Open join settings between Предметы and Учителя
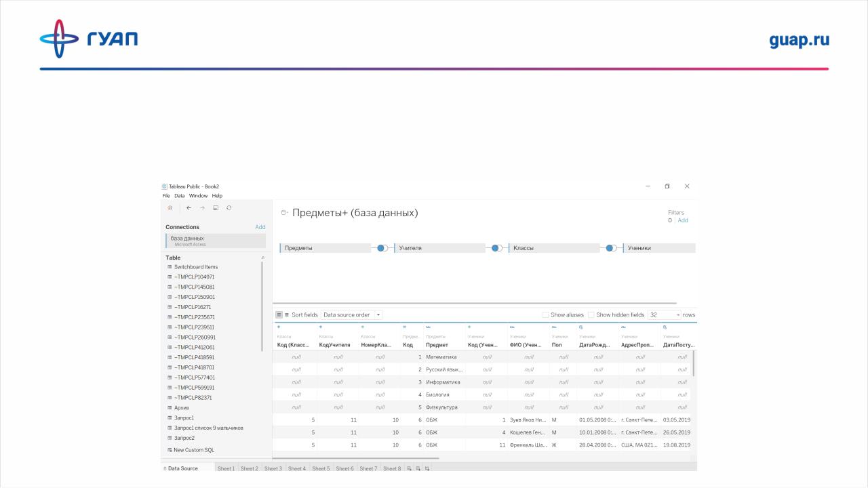 pos(382,248)
